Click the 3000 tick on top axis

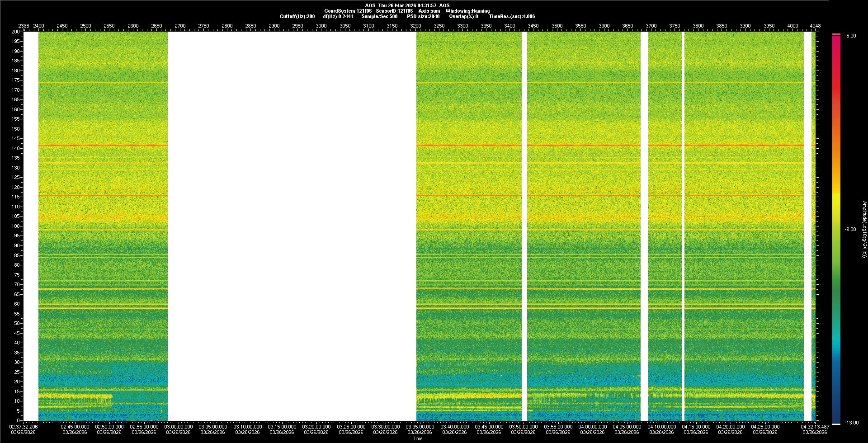click(x=321, y=26)
